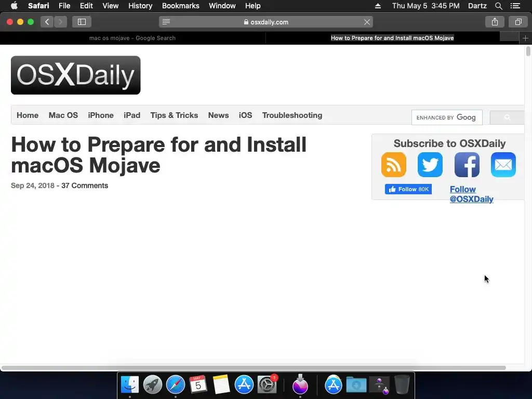This screenshot has height=399, width=532.
Task: Click the Enhanced by Google search field
Action: [447, 117]
